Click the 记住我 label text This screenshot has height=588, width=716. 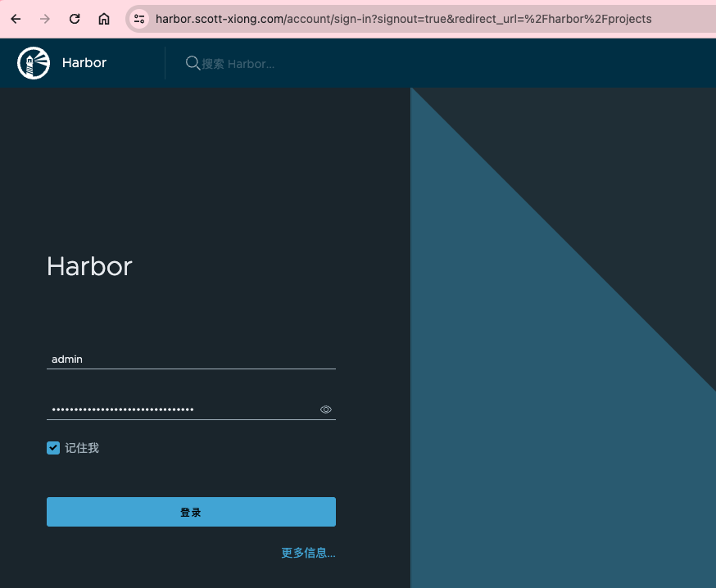tap(82, 448)
